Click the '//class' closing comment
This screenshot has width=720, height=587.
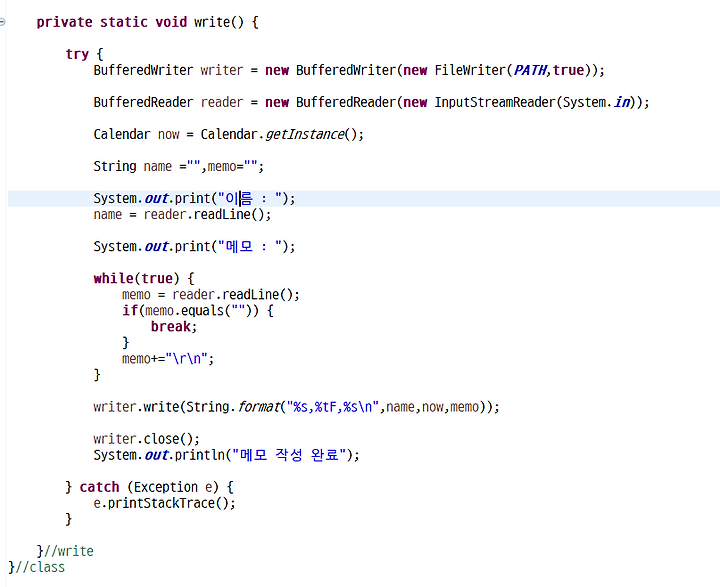click(x=40, y=567)
